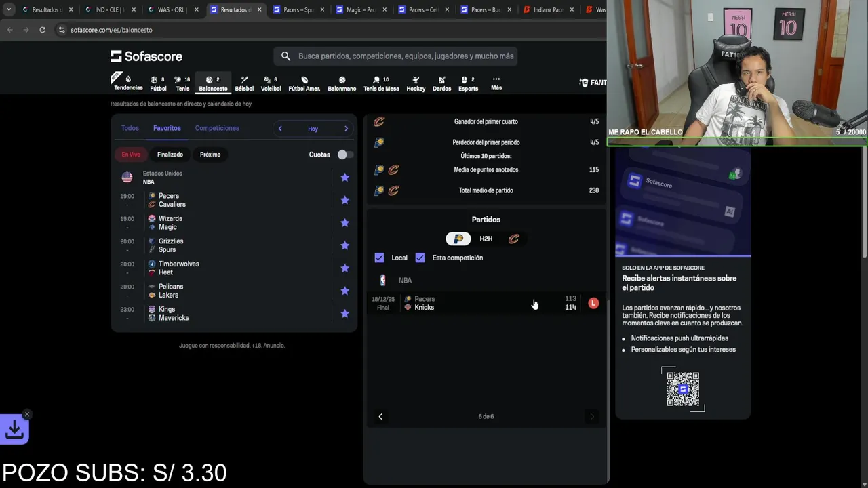Screen dimensions: 868x488
Task: Switch to Pacers – Spurs browser tab
Action: click(x=298, y=10)
